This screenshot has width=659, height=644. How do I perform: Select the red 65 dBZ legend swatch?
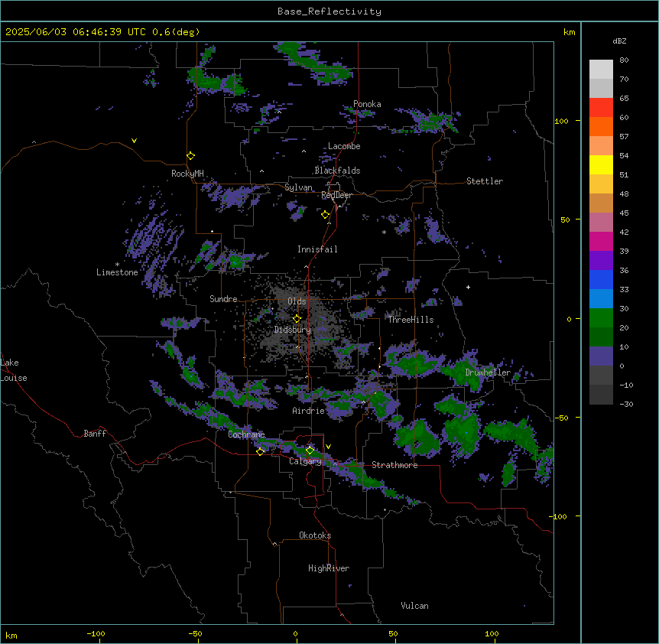601,108
